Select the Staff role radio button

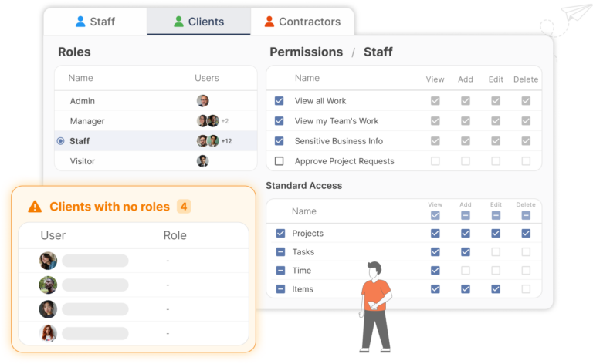[60, 141]
